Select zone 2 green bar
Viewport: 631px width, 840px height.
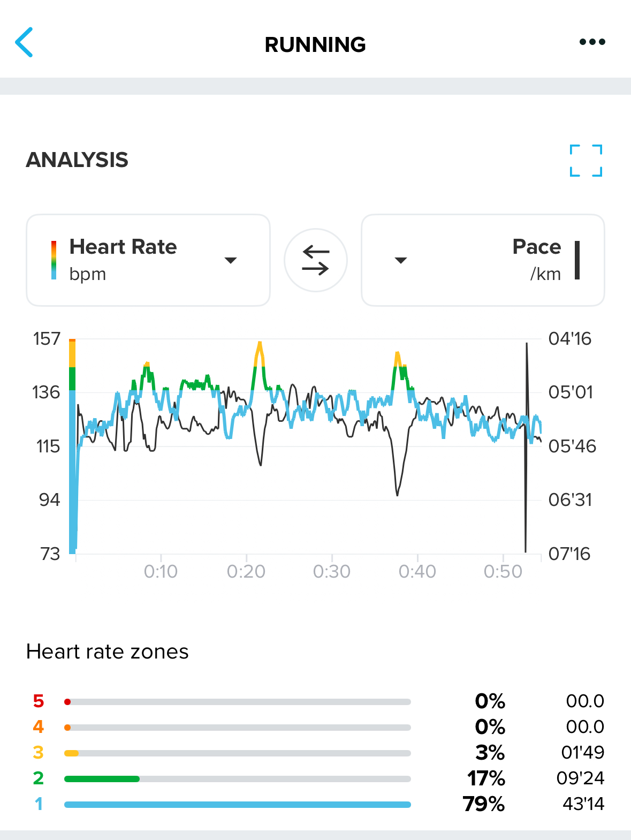pyautogui.click(x=102, y=779)
